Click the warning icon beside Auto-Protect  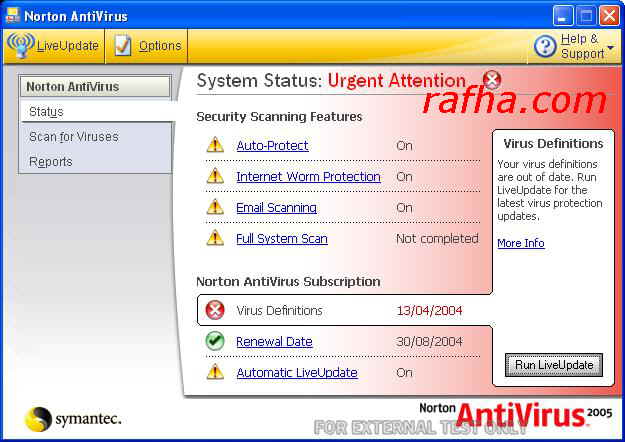(215, 145)
